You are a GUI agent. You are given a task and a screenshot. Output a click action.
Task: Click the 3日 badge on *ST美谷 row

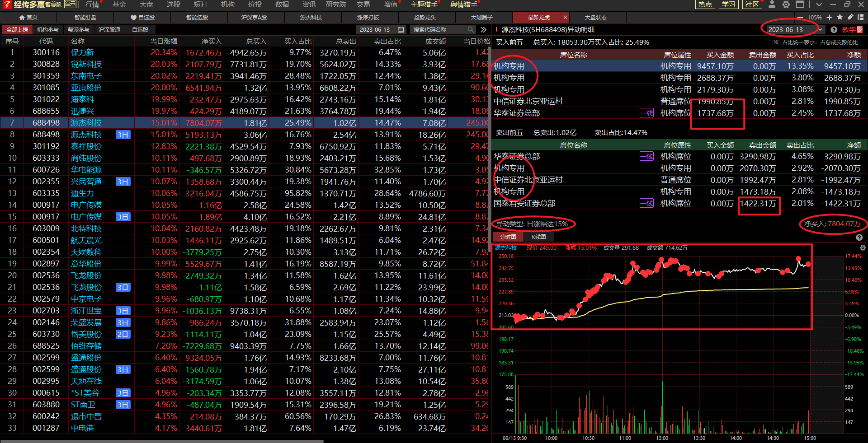(x=123, y=393)
